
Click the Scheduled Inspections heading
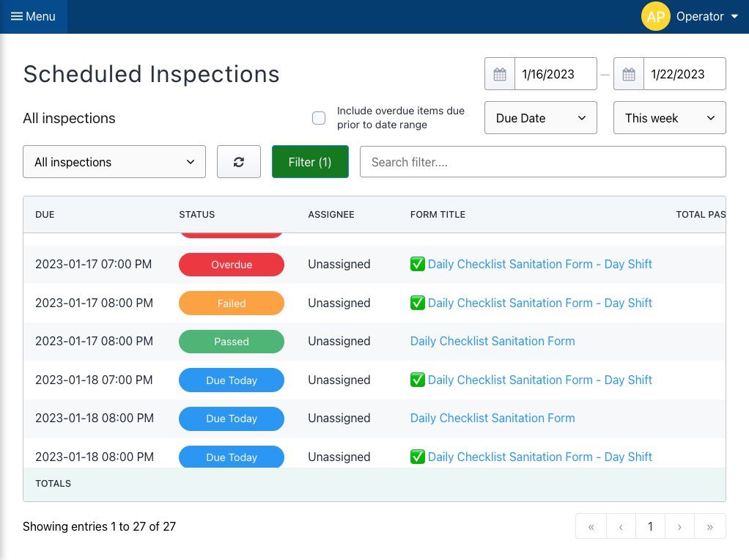(152, 74)
